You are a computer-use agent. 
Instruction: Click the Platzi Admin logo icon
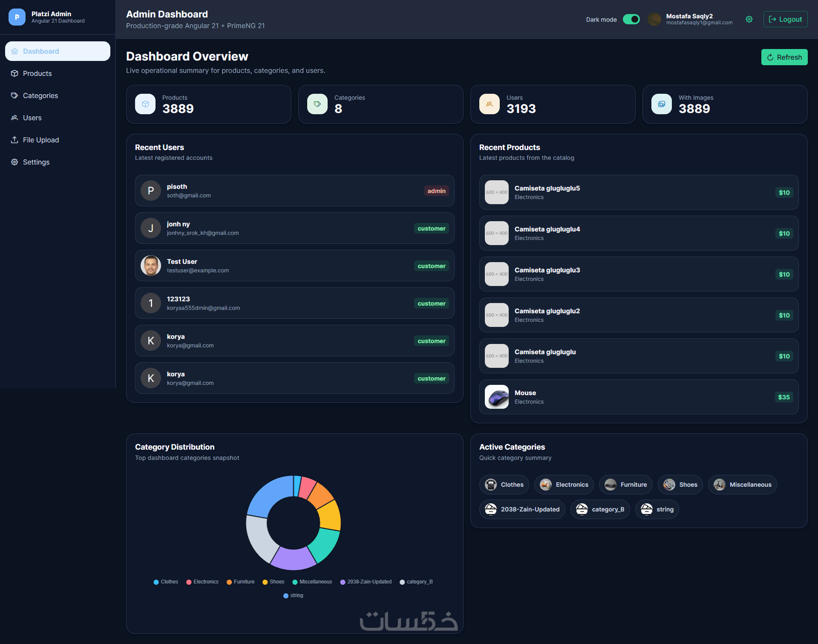[x=17, y=17]
